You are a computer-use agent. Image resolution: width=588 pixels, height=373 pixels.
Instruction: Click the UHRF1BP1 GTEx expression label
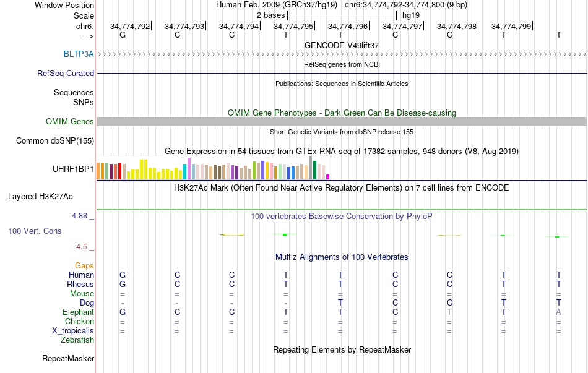73,169
